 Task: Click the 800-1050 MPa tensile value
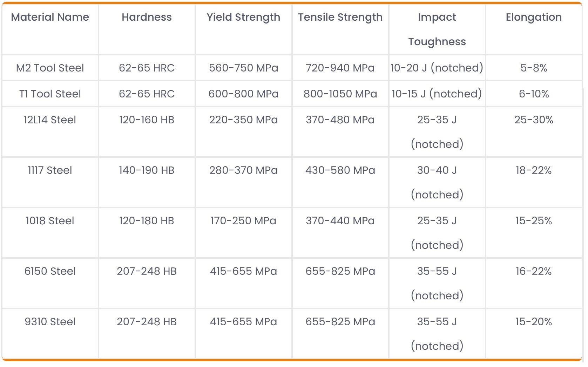340,94
